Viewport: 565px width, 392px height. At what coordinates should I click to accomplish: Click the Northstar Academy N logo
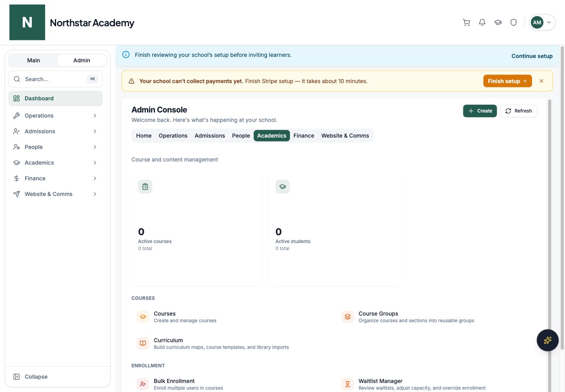[x=27, y=22]
